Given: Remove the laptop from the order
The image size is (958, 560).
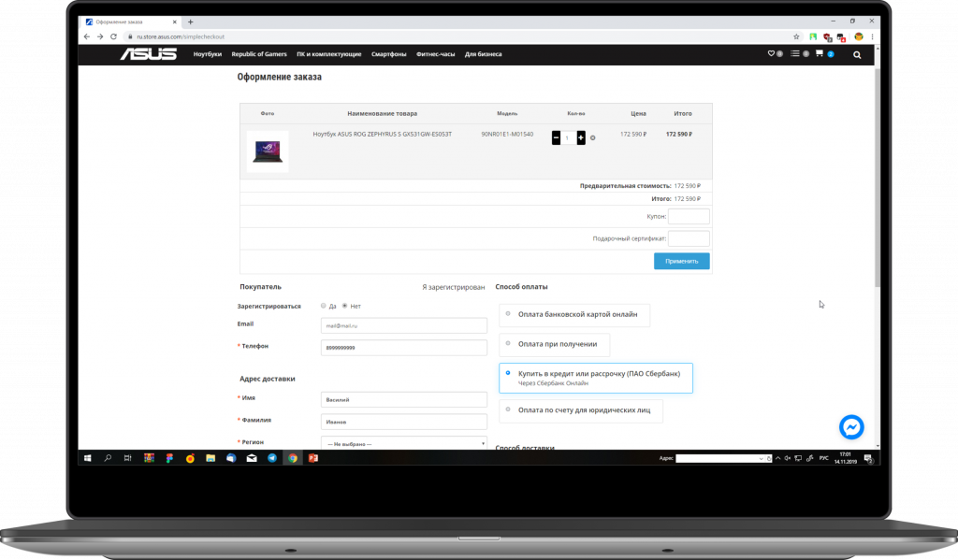Looking at the screenshot, I should [592, 138].
